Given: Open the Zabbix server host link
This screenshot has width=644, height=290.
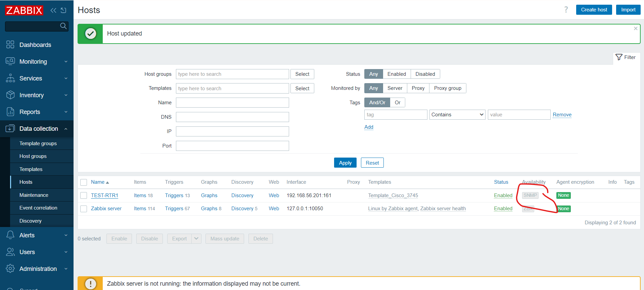Looking at the screenshot, I should pyautogui.click(x=106, y=209).
